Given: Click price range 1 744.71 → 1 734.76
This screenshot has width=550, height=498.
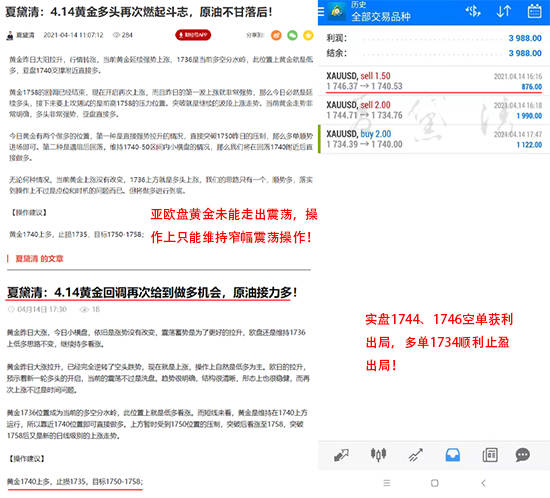Looking at the screenshot, I should click(364, 115).
